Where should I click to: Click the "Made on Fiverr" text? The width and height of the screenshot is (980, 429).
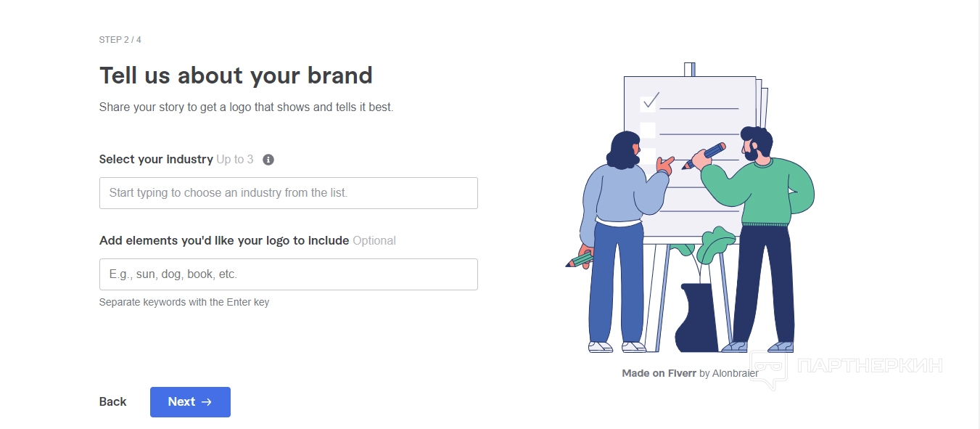[x=659, y=374]
